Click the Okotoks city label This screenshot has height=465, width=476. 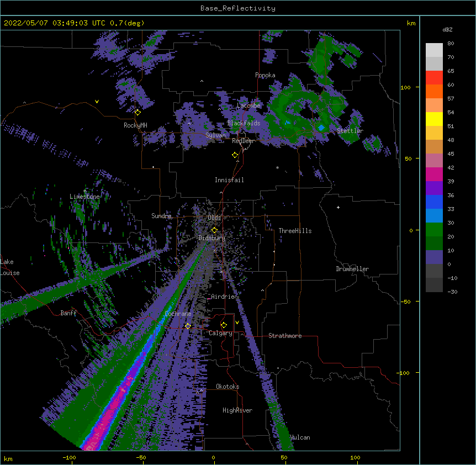tap(228, 387)
